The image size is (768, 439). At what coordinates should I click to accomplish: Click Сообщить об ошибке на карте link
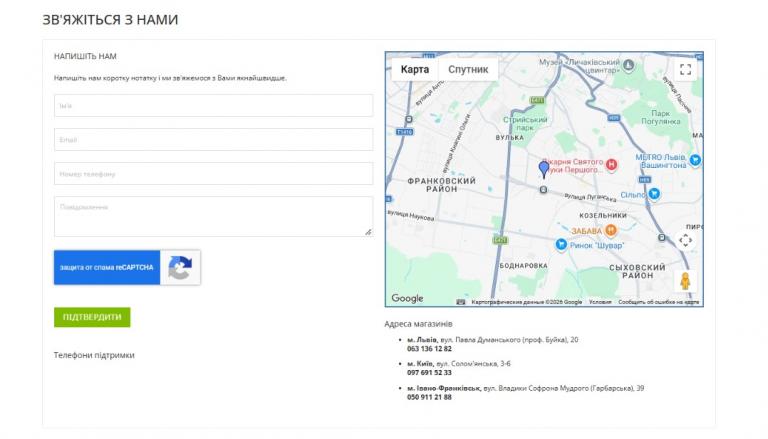pos(659,302)
